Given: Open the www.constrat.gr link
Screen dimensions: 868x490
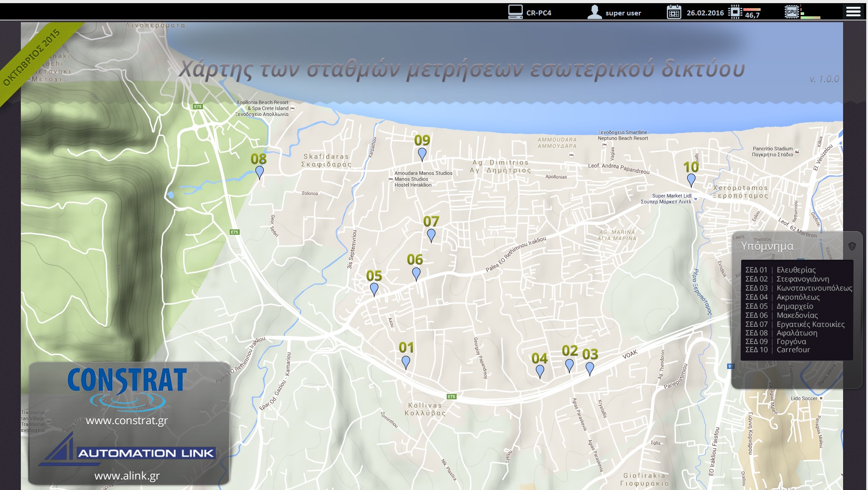Looking at the screenshot, I should click(127, 421).
